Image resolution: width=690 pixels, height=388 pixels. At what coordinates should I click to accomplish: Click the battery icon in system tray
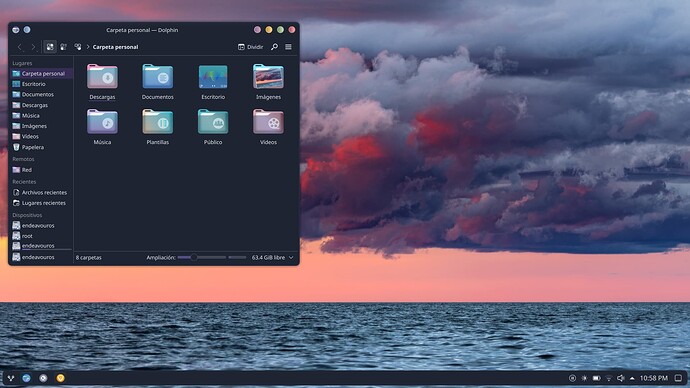(596, 378)
